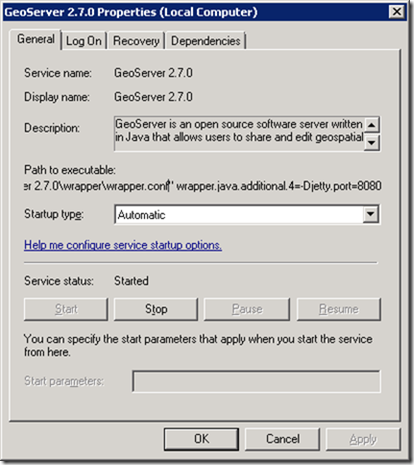
Task: Dismiss the dialog with Cancel
Action: click(282, 439)
